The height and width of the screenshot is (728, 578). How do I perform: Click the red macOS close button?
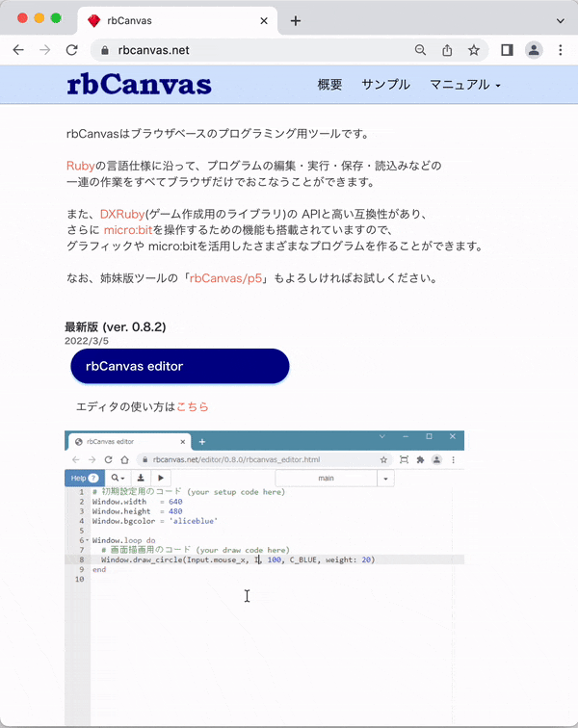(x=22, y=18)
